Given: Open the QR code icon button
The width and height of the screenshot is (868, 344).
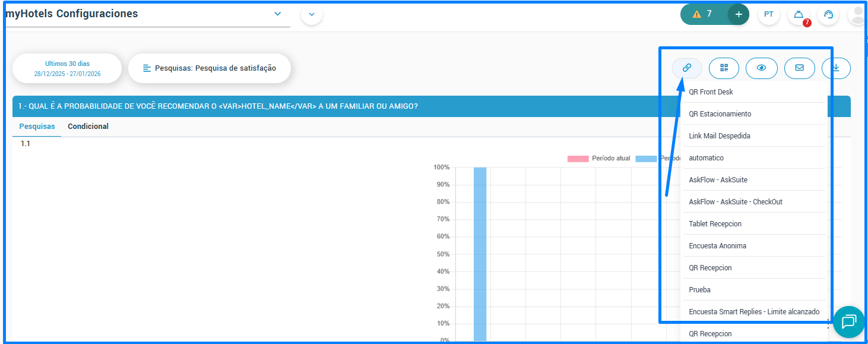Looking at the screenshot, I should [x=724, y=68].
